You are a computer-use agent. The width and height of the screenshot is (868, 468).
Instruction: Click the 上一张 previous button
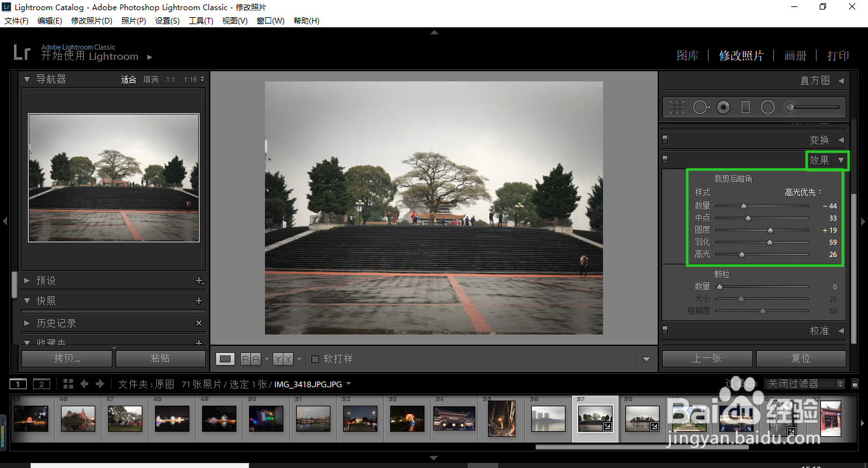pyautogui.click(x=707, y=359)
